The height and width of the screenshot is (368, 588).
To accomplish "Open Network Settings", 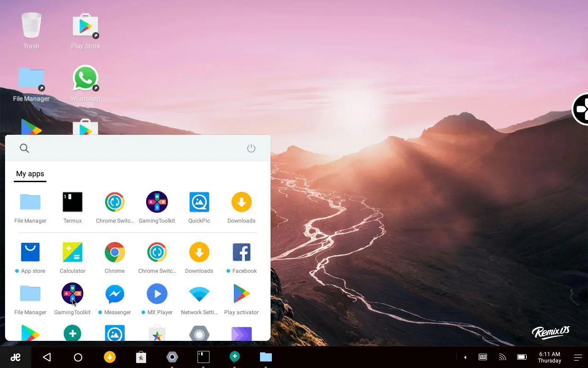I will (199, 293).
